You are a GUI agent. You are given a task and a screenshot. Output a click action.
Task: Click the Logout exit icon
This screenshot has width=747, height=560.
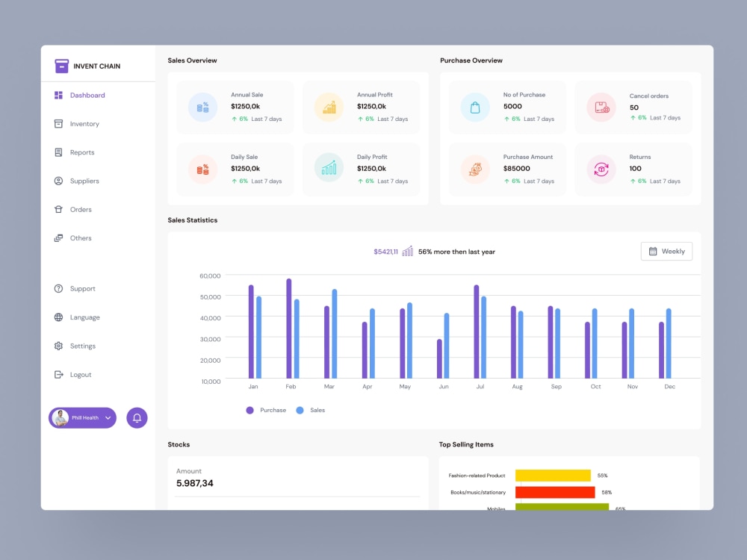[58, 375]
